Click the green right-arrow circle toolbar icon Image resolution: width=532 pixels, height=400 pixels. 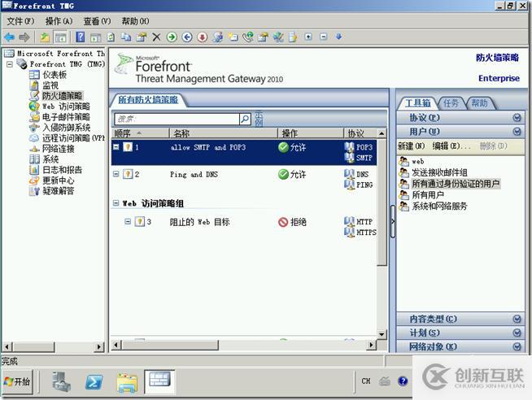click(x=172, y=37)
